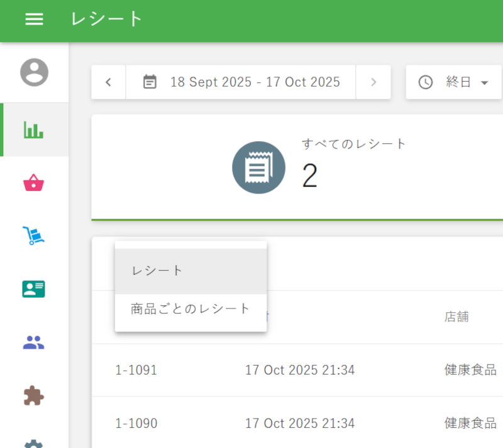
Task: Open receipt row 1-1091
Action: coord(136,371)
